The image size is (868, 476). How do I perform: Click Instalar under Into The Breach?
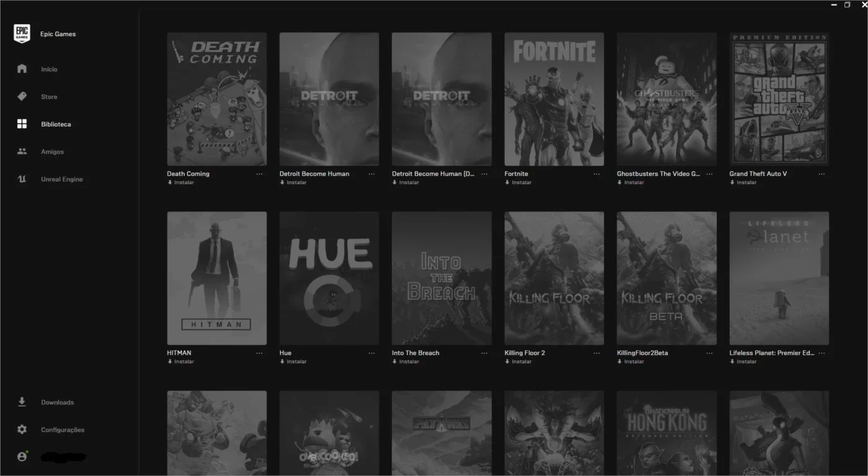[405, 361]
